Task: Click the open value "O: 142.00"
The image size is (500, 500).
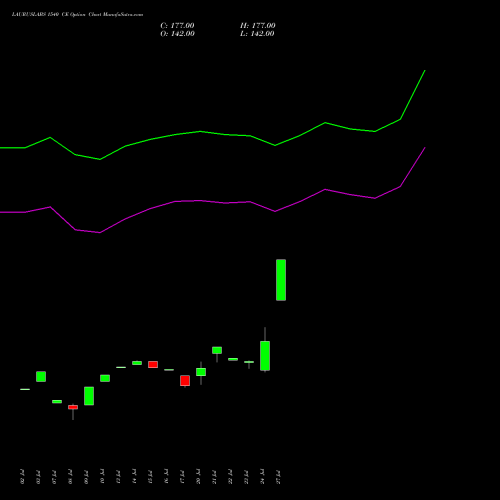Action: tap(177, 34)
